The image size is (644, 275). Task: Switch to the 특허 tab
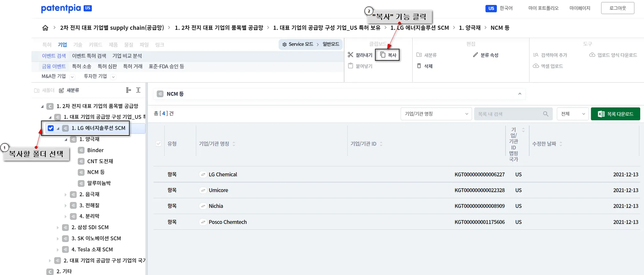pos(47,45)
